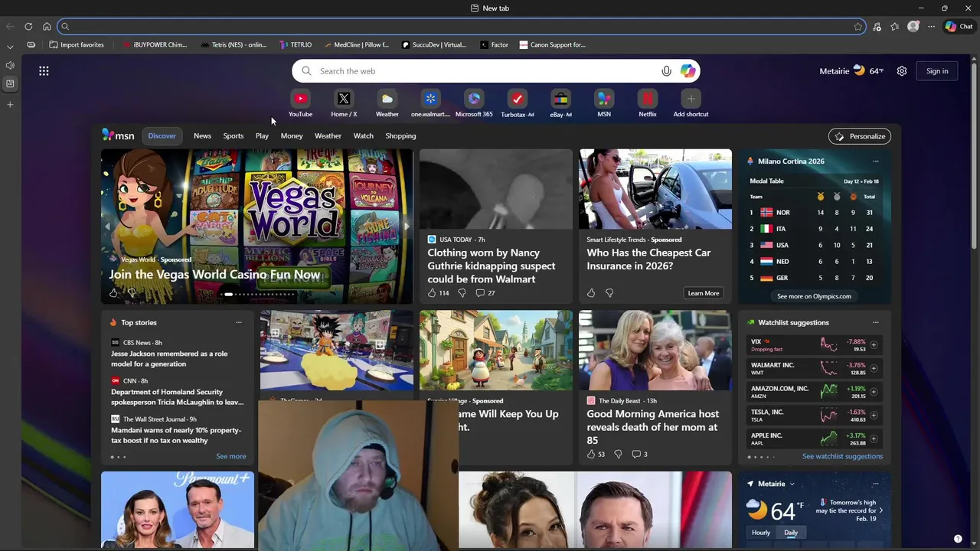Image resolution: width=980 pixels, height=551 pixels.
Task: Advance the featured carousel to the next slide
Action: point(406,227)
